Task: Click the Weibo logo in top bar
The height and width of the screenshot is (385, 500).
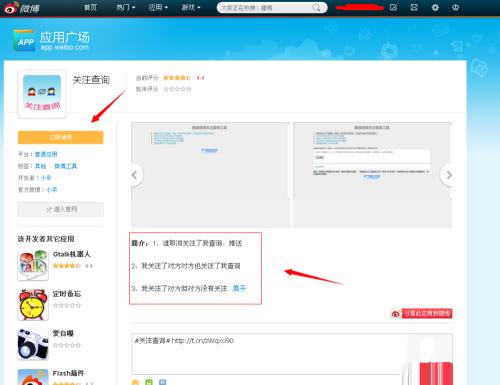Action: [22, 8]
